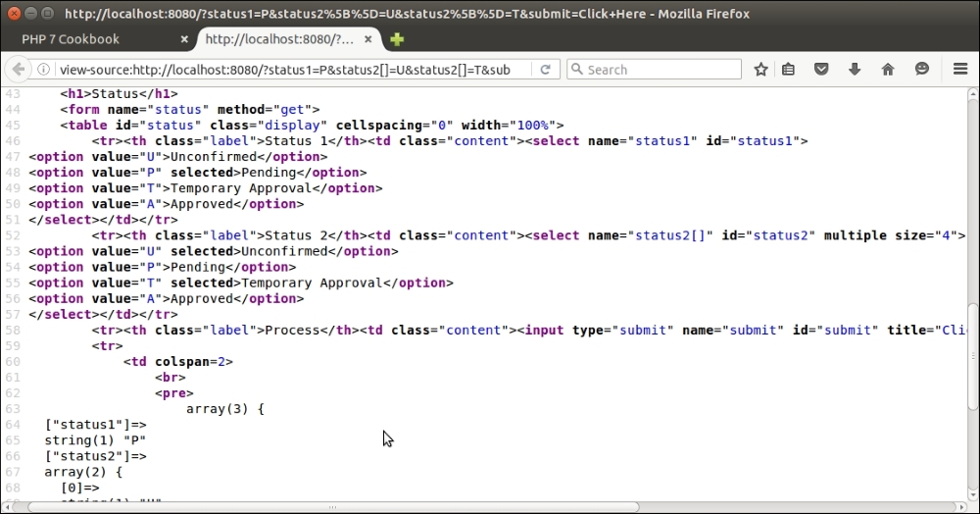
Task: Show bookmarks list icon
Action: coord(789,70)
